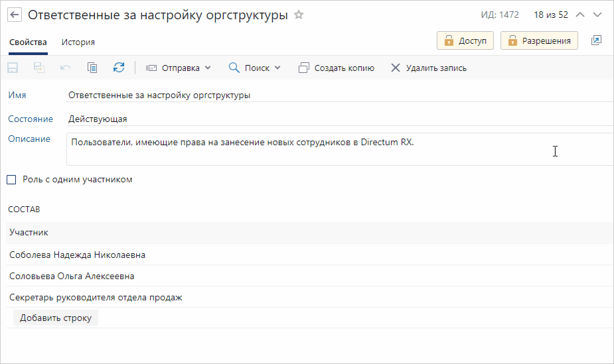Click the undo arrow icon
The width and height of the screenshot is (614, 364).
65,68
